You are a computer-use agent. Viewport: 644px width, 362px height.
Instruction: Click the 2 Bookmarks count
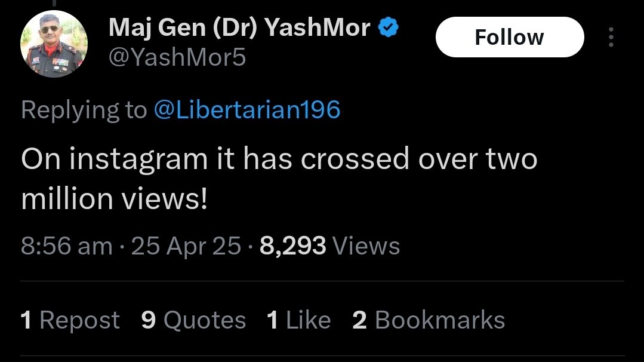(429, 320)
